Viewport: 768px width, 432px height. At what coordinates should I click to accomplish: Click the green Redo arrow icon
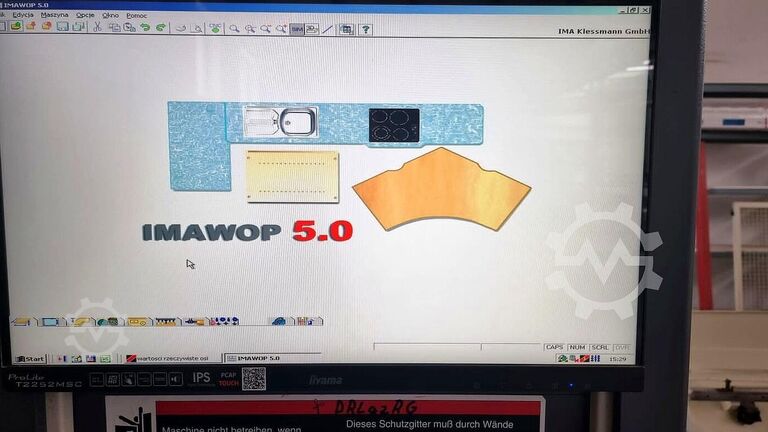160,27
